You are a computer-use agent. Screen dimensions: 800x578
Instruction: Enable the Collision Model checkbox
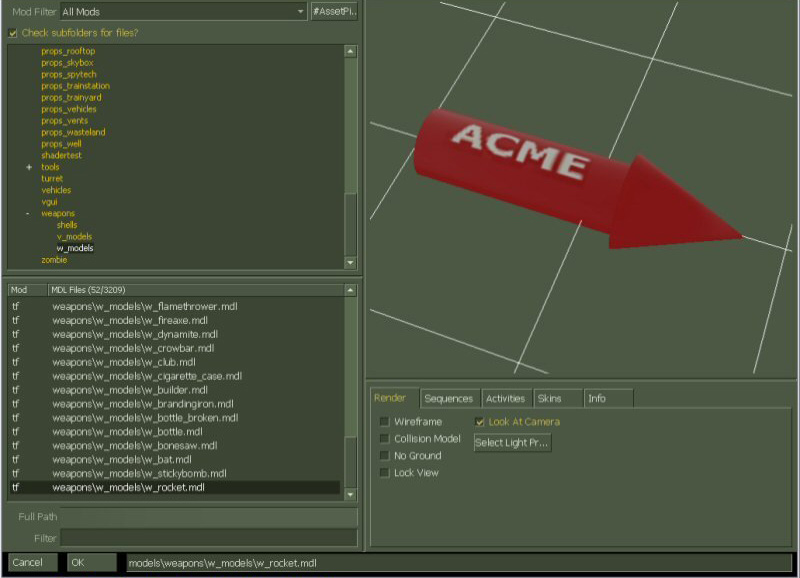[x=385, y=439]
